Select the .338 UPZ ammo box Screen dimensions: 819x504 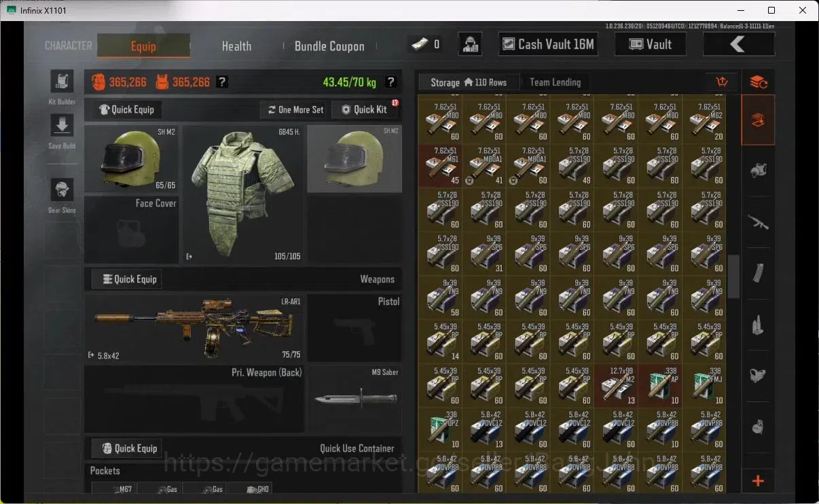[x=439, y=429]
